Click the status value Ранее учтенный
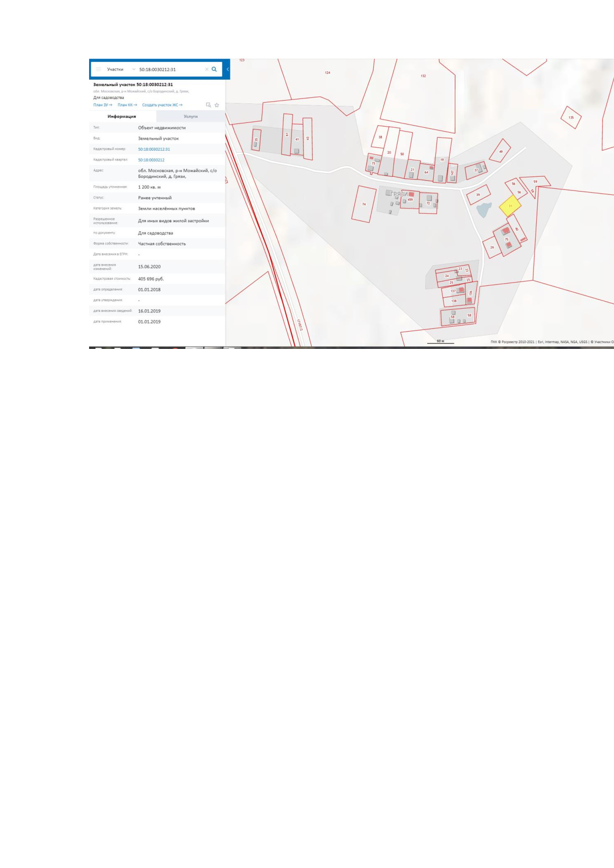The image size is (614, 868). click(x=155, y=198)
